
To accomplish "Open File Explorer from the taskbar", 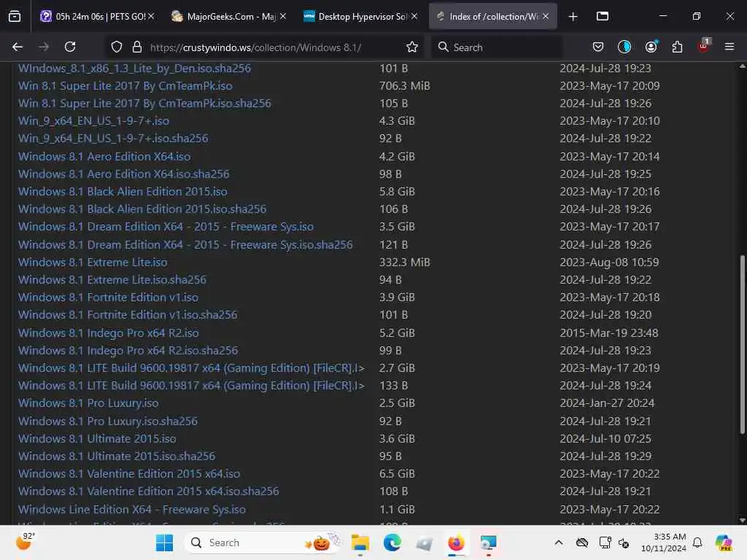I will click(x=360, y=542).
